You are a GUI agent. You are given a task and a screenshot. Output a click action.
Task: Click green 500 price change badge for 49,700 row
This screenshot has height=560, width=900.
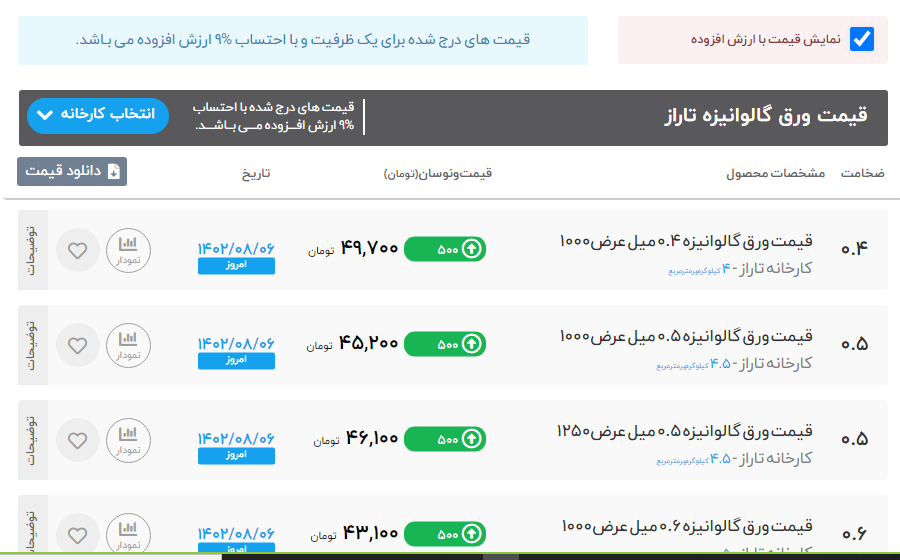pyautogui.click(x=445, y=249)
